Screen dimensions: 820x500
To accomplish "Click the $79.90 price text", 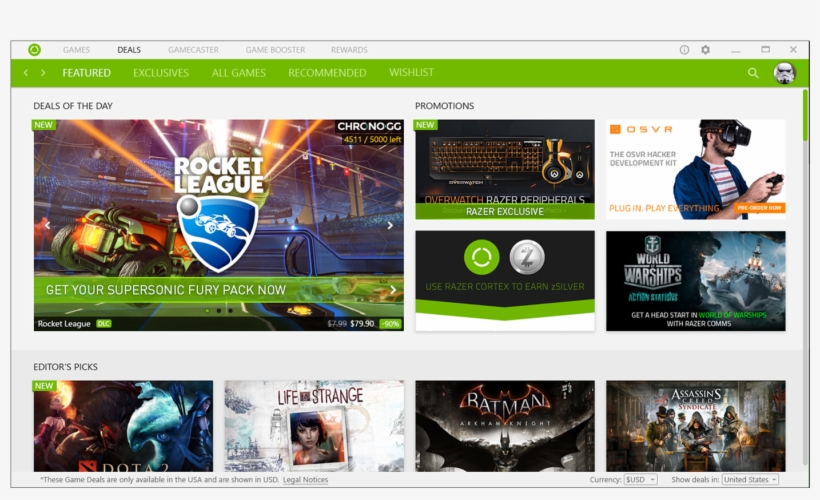I will pos(362,324).
